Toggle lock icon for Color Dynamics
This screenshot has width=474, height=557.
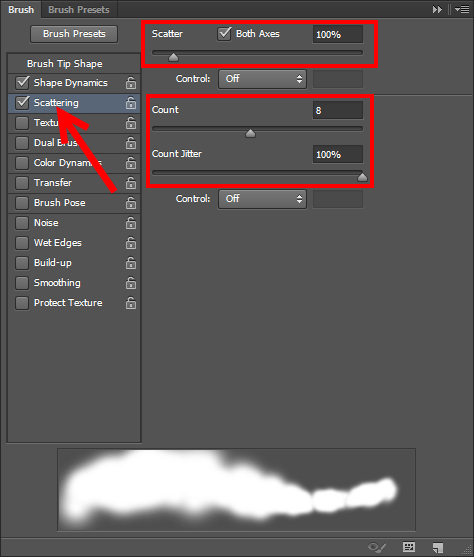(x=131, y=163)
